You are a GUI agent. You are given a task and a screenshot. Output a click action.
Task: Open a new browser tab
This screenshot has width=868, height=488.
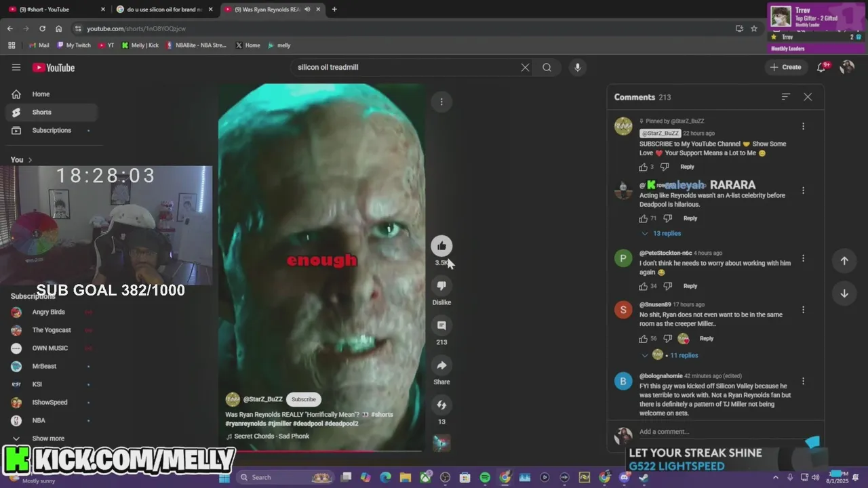tap(334, 9)
